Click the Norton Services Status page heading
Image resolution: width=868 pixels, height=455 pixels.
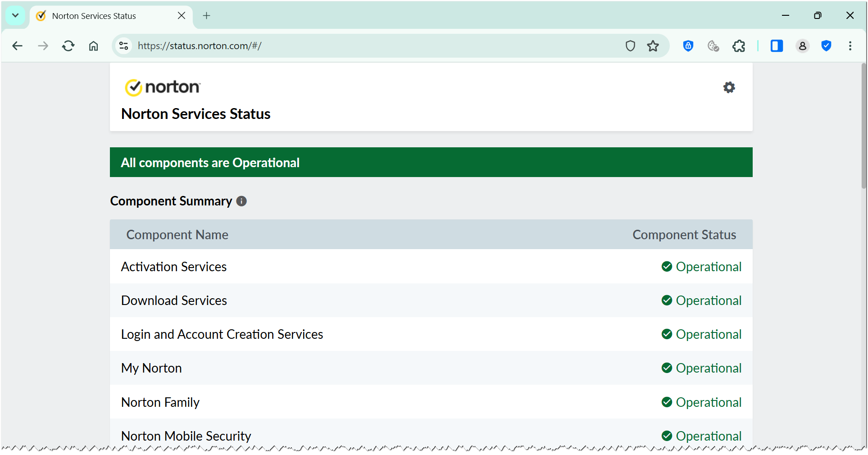point(196,114)
